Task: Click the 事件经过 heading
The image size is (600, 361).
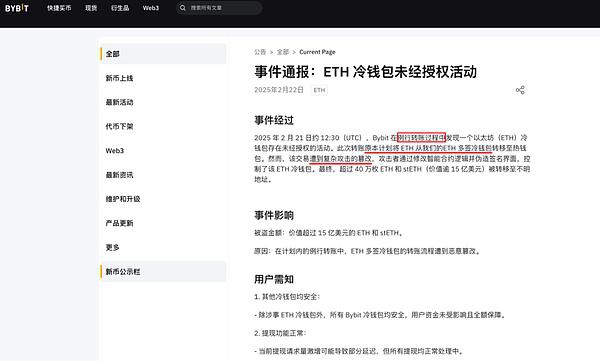Action: pyautogui.click(x=274, y=120)
